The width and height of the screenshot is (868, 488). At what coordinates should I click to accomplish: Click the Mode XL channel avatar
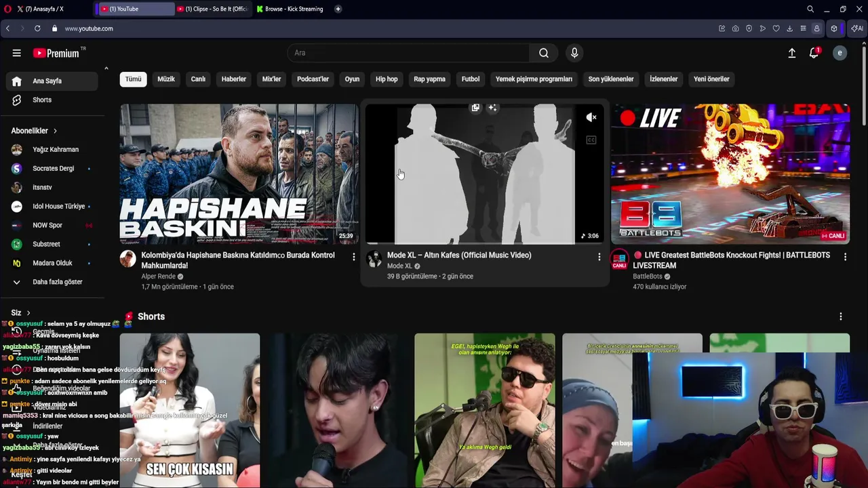pos(374,258)
